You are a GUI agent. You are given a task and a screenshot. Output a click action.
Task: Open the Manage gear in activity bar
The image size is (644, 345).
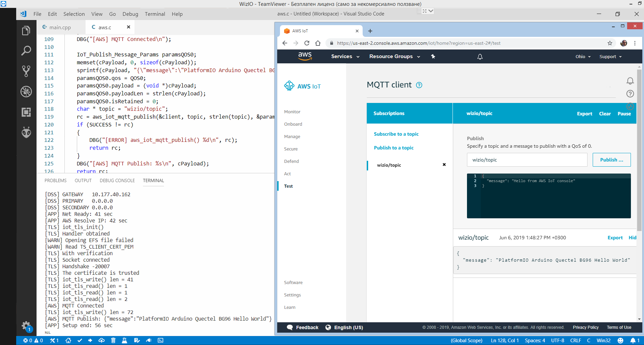click(26, 325)
